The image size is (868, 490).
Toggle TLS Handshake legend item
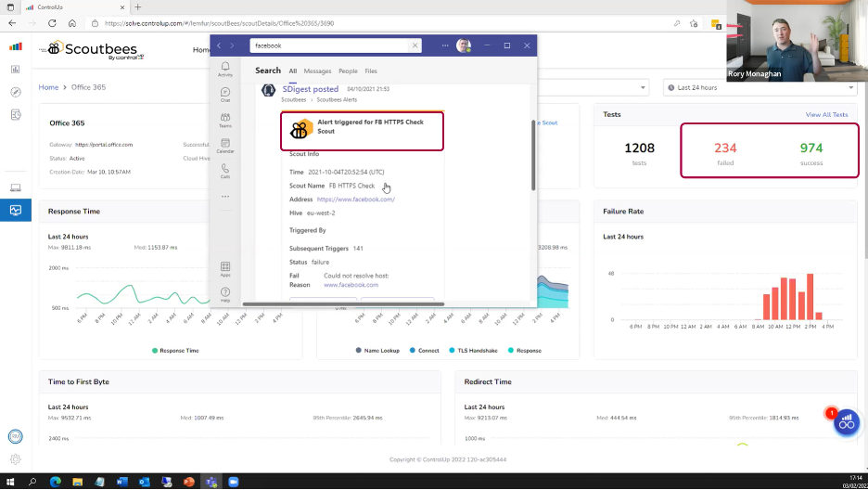click(473, 351)
